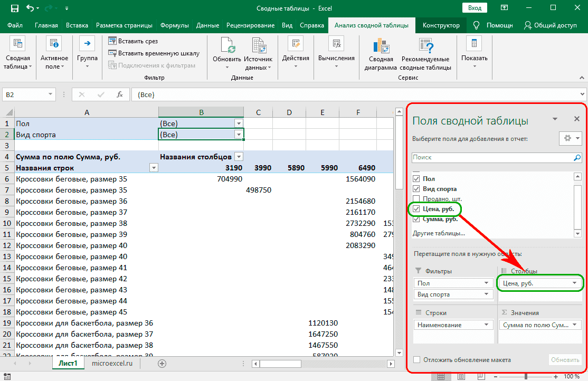Click Вставить срез slicer icon
This screenshot has width=588, height=381.
[112, 41]
